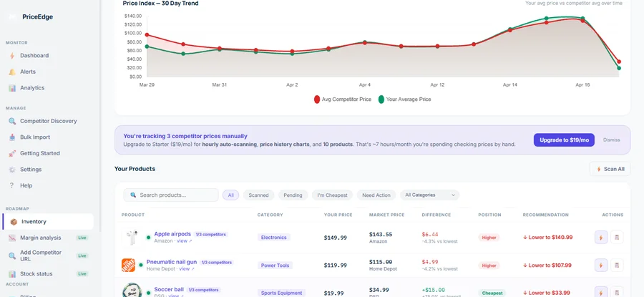
Task: Click the PriceEdge logo text
Action: 38,17
